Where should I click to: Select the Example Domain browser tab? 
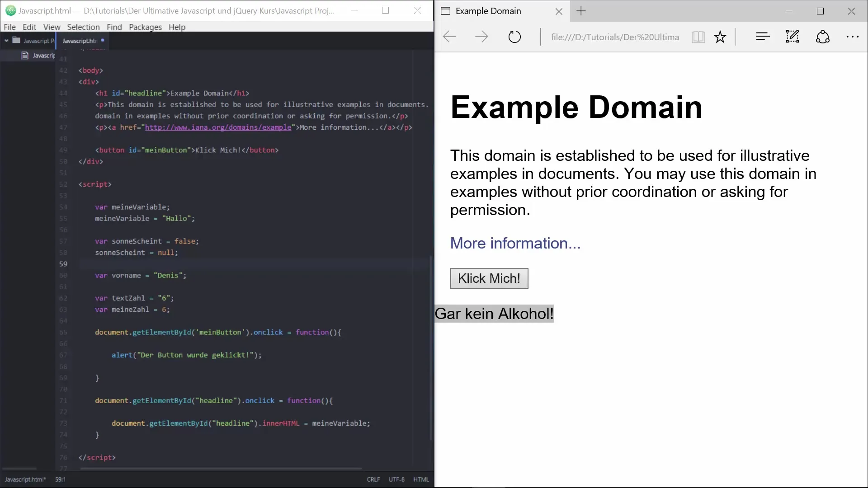[502, 11]
